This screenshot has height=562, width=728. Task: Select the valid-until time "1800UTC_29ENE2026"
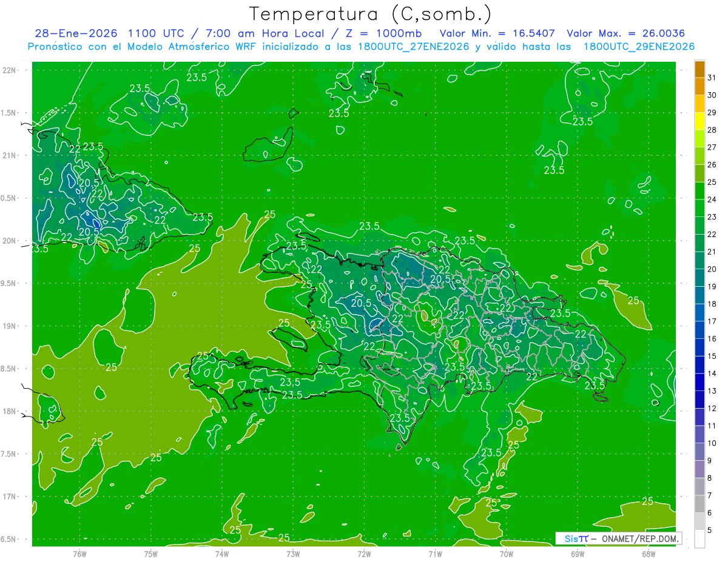point(639,47)
